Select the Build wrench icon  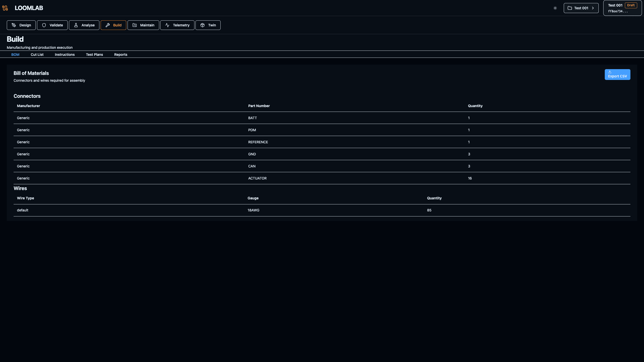(107, 25)
